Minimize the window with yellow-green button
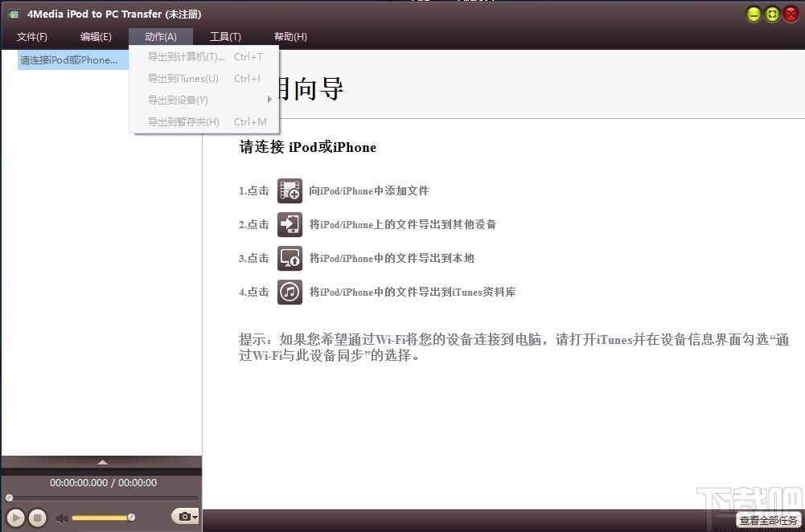 pos(754,14)
